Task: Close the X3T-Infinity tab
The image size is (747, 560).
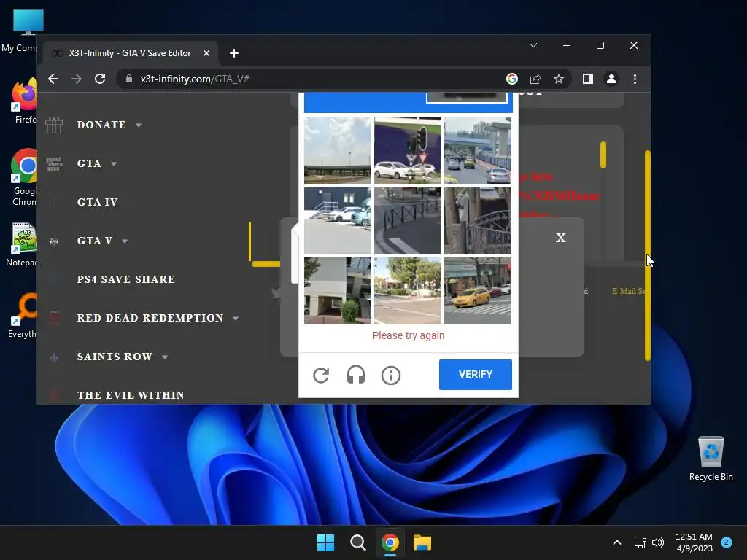Action: 206,53
